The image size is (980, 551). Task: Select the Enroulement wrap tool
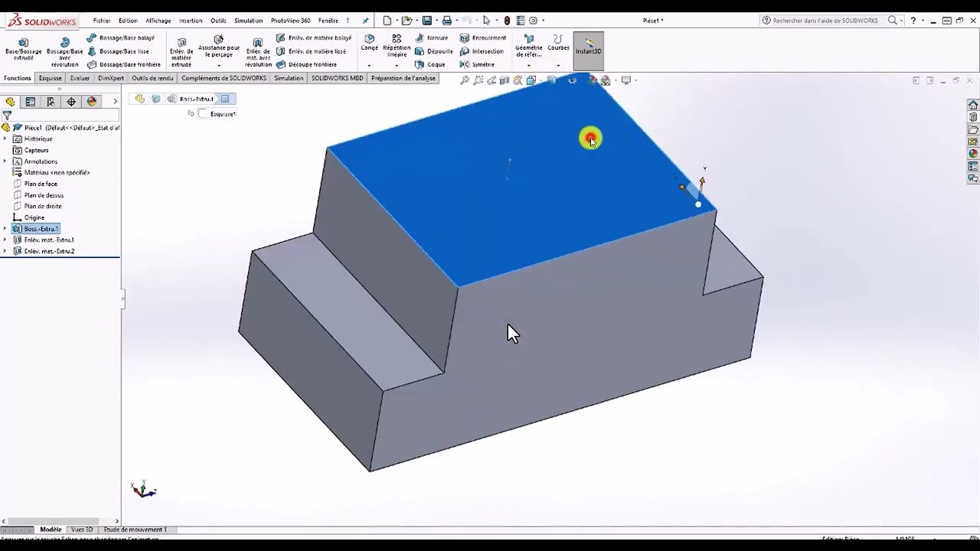pyautogui.click(x=483, y=37)
